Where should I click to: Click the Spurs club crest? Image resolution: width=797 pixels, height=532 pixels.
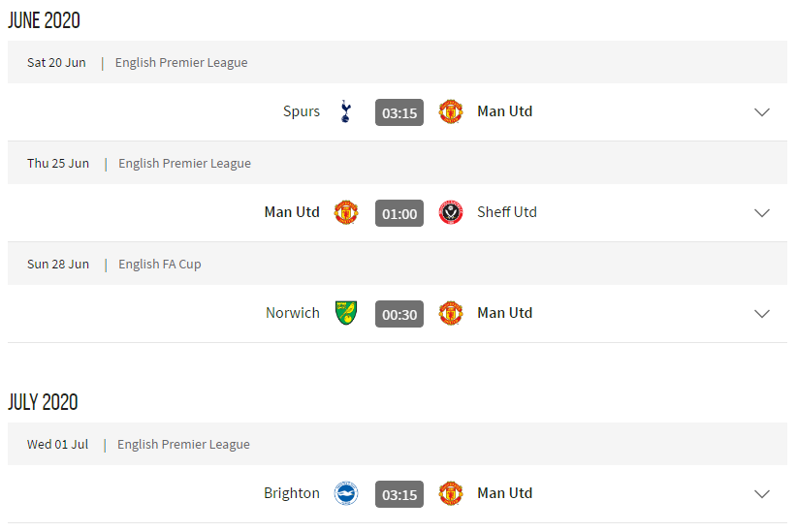346,112
